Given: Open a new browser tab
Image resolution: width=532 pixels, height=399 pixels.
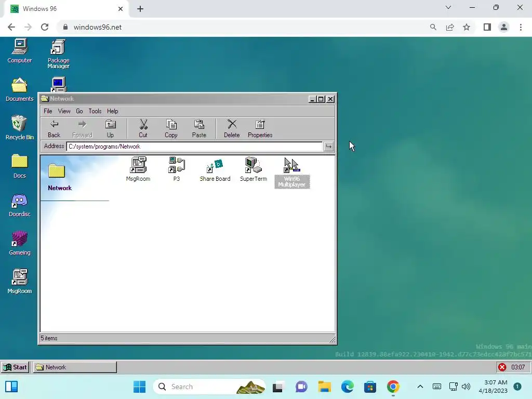Looking at the screenshot, I should (140, 9).
